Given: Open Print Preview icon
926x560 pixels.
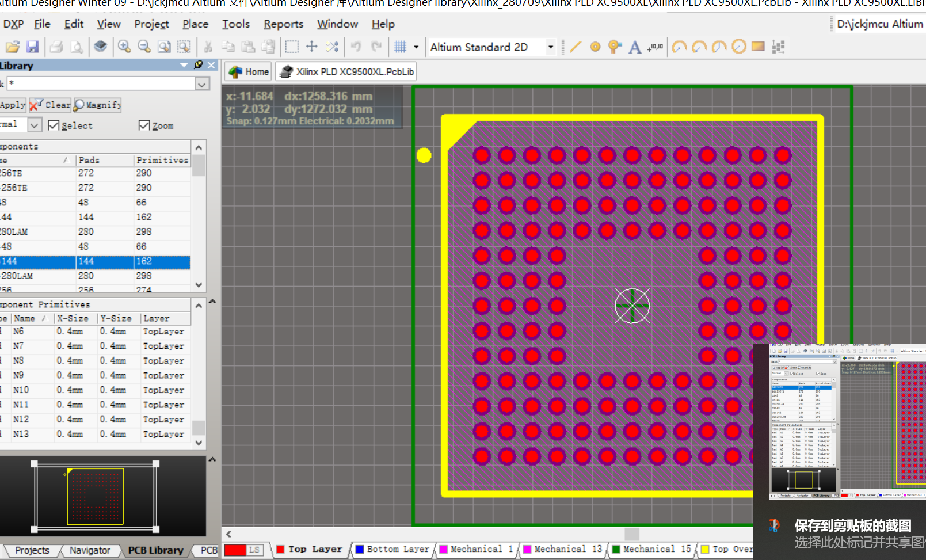Looking at the screenshot, I should click(77, 47).
